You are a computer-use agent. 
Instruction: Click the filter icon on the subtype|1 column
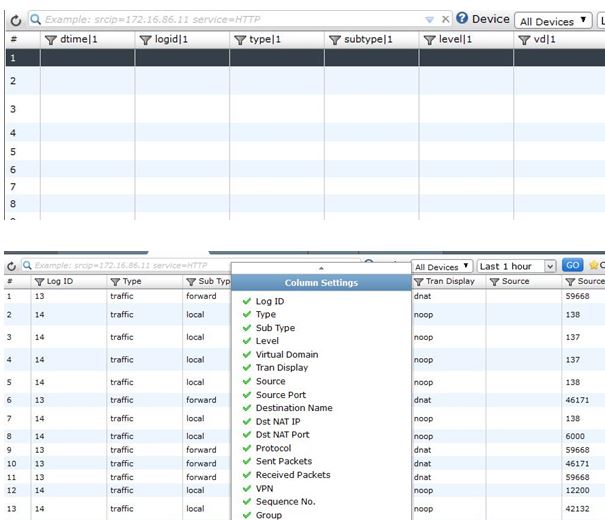pos(335,40)
